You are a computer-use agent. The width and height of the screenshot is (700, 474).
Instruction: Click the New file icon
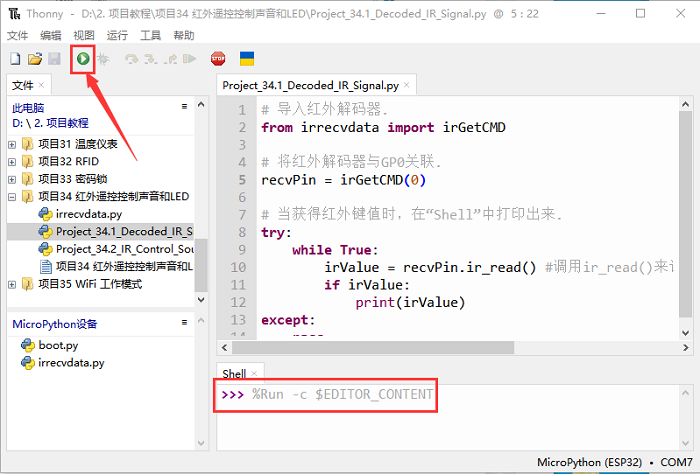(x=15, y=59)
